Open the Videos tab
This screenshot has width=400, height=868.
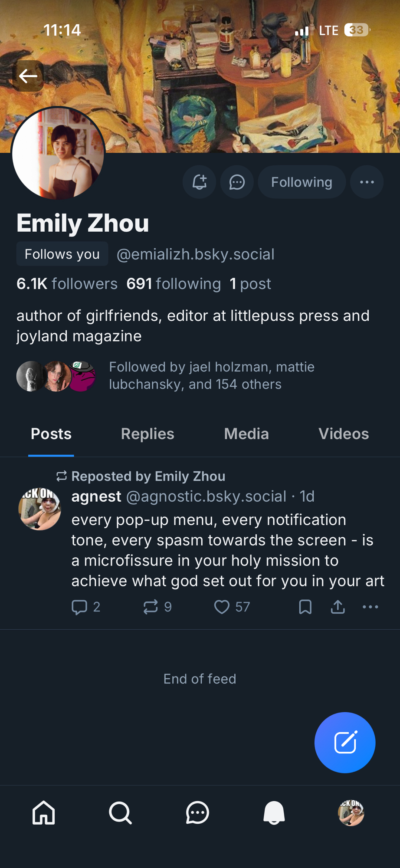pyautogui.click(x=343, y=434)
